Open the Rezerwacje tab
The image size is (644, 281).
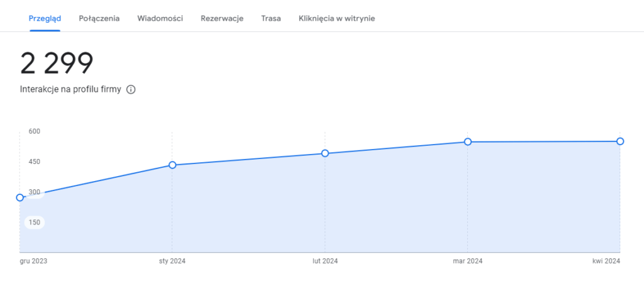(222, 18)
